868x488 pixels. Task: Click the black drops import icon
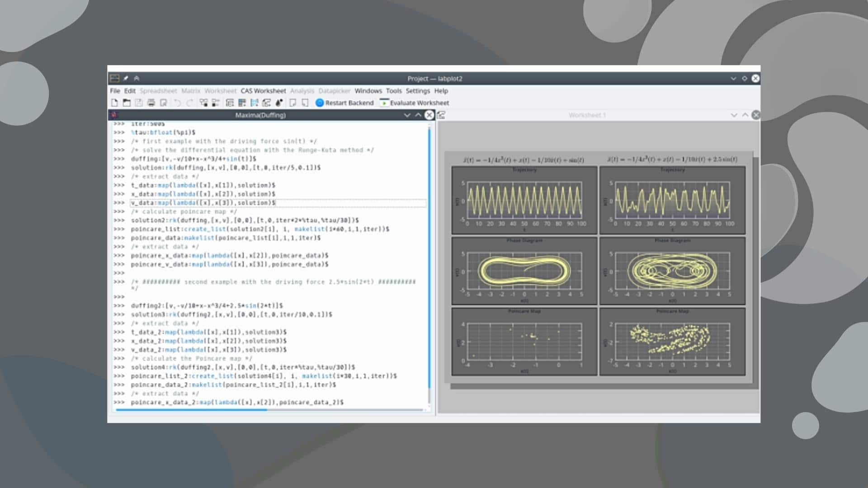coord(279,103)
